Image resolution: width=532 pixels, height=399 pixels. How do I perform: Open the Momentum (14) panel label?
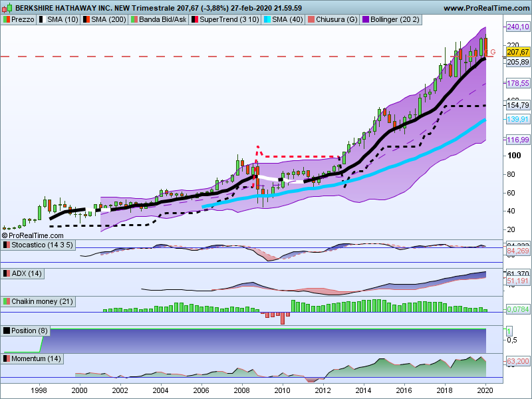click(x=36, y=358)
